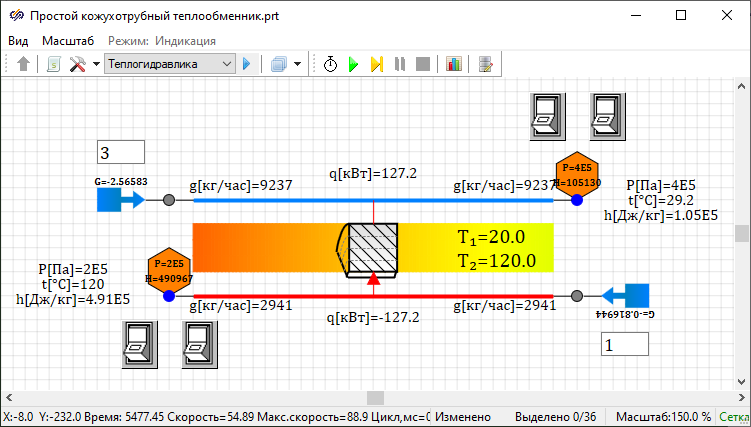751x427 pixels.
Task: Pause the simulation
Action: tap(400, 64)
